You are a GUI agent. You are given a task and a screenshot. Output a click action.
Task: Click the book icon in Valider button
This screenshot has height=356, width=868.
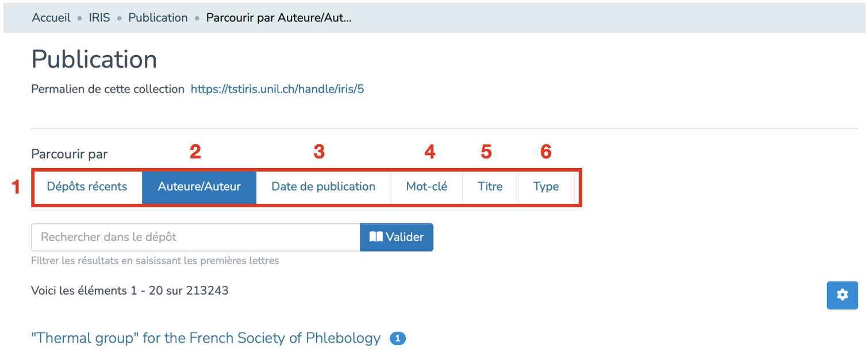376,237
